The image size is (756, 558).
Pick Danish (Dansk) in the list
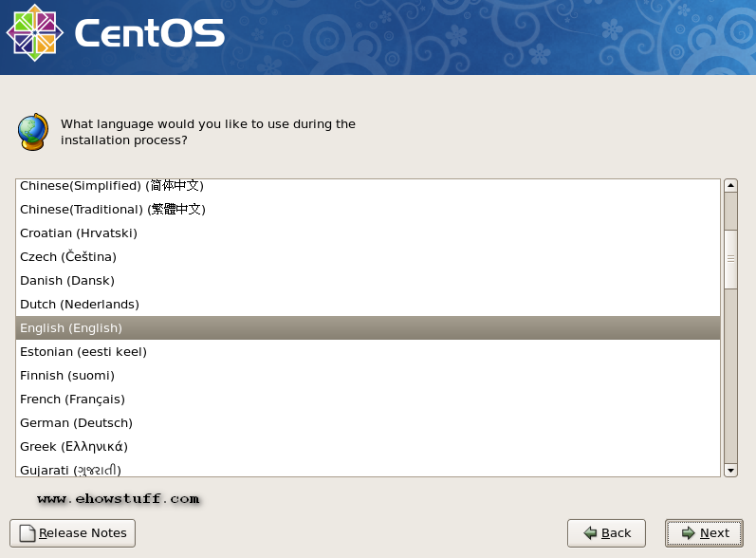pos(368,280)
